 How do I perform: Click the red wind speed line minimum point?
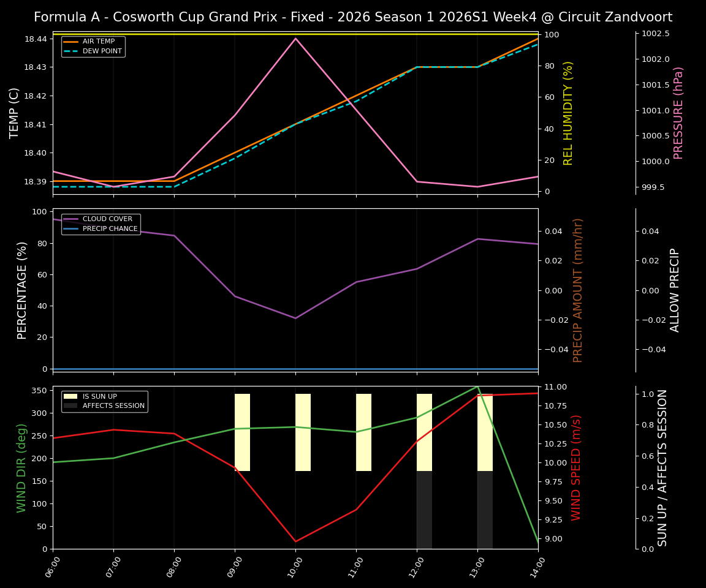point(295,541)
